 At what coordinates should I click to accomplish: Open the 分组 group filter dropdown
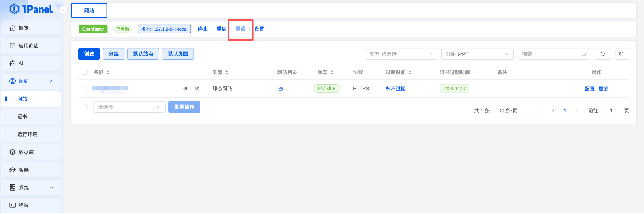[x=477, y=54]
